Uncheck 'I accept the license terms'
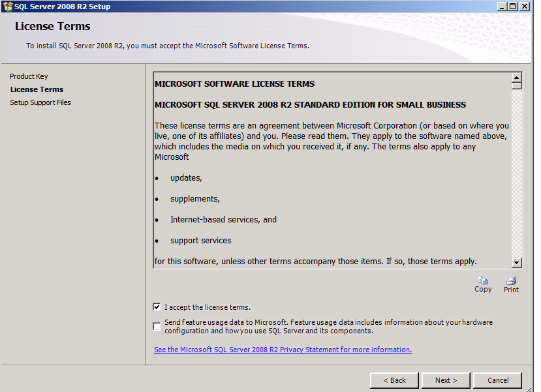541x392 pixels. tap(157, 307)
